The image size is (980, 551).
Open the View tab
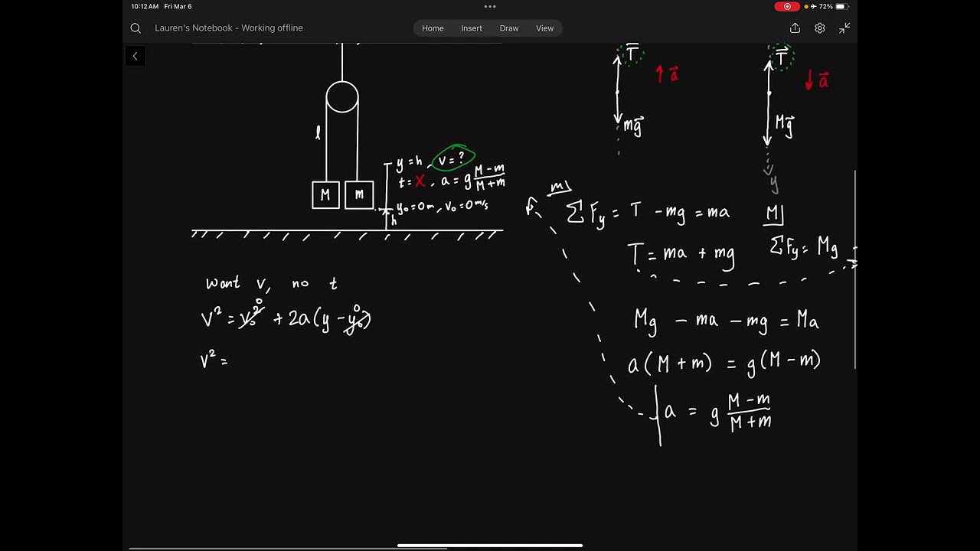click(x=545, y=28)
